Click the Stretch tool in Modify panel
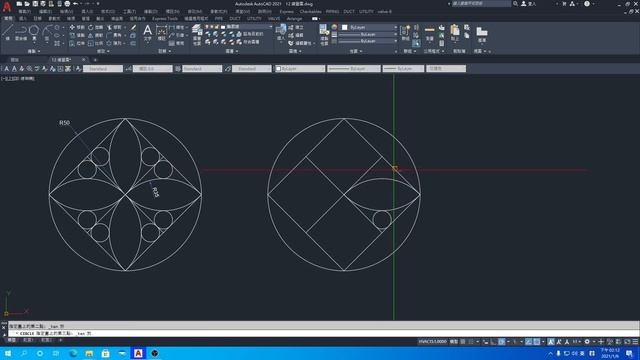The height and width of the screenshot is (360, 640). (x=77, y=43)
